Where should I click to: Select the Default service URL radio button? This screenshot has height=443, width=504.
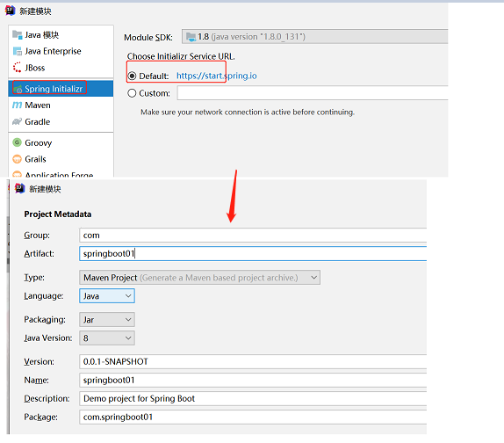[132, 76]
